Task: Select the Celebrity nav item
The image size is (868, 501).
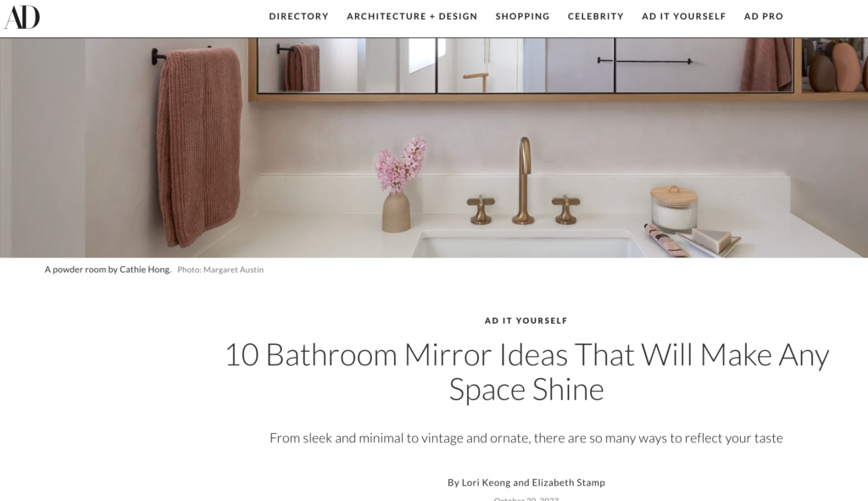Action: coord(596,17)
